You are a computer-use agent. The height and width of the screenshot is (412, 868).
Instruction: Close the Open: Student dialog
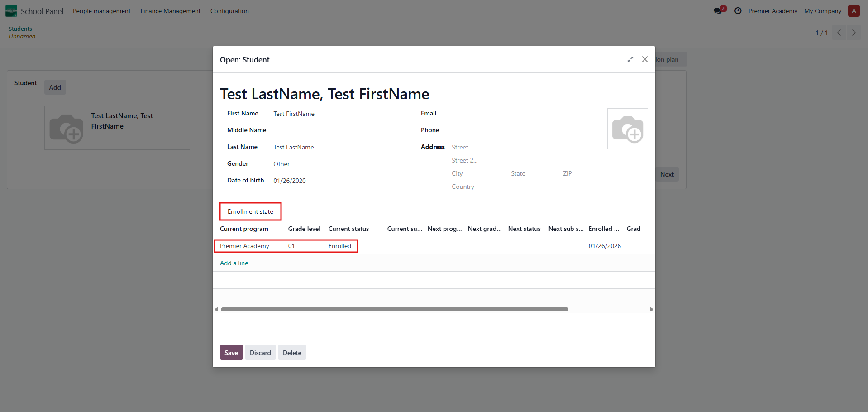(x=645, y=60)
